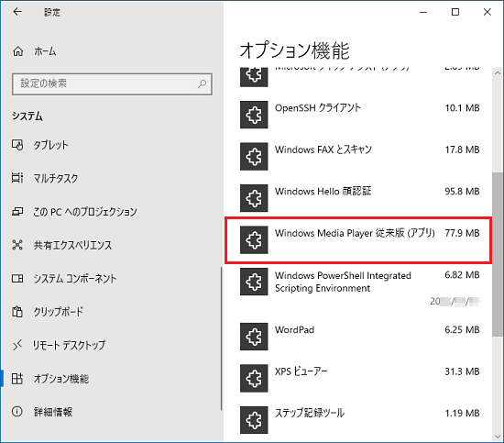504x443 pixels.
Task: Minimize the 設定 window
Action: [x=423, y=12]
